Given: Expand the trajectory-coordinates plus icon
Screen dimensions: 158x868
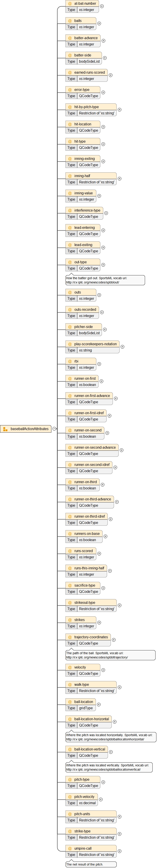Looking at the screenshot, I should click(x=114, y=640).
